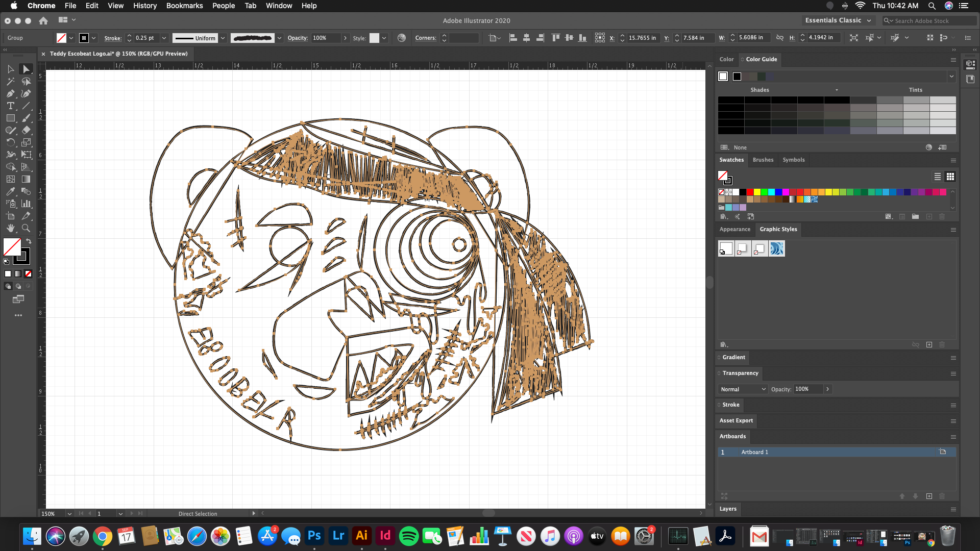Viewport: 980px width, 551px height.
Task: Switch to Symbols tab
Action: (x=794, y=160)
